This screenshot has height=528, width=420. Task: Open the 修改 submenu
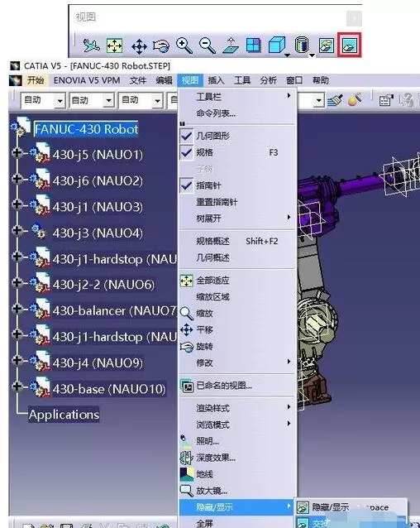coord(237,362)
